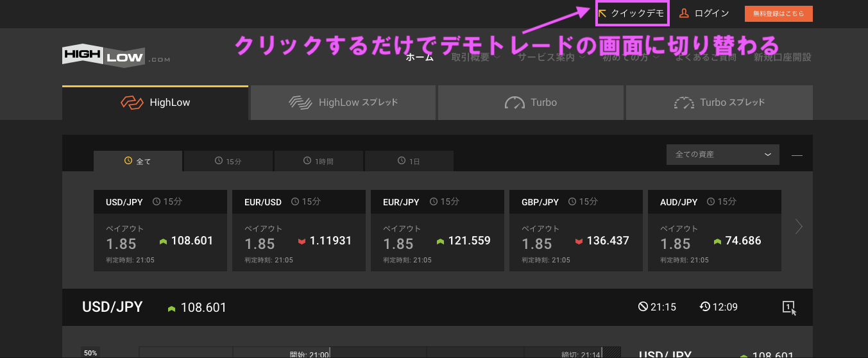Open the クイックデモ quick demo link

point(632,13)
